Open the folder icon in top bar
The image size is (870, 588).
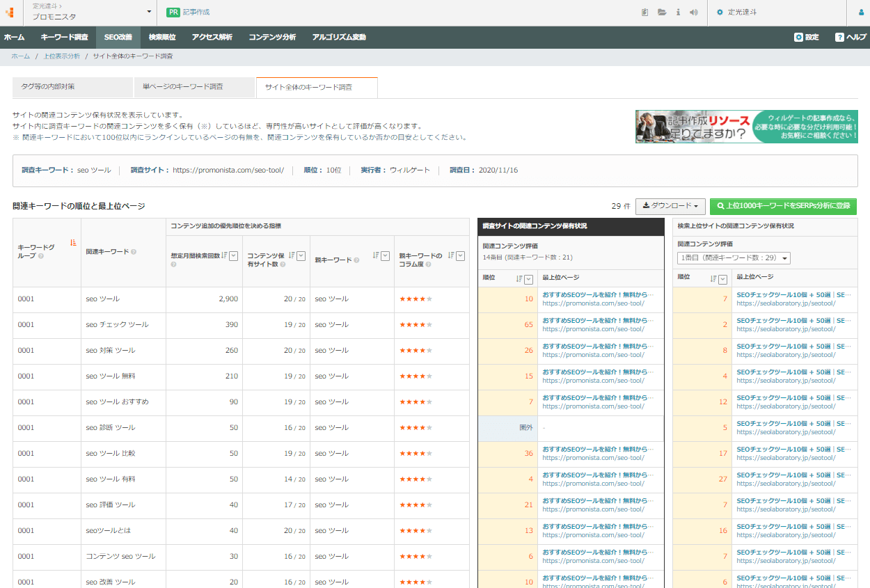(x=662, y=13)
